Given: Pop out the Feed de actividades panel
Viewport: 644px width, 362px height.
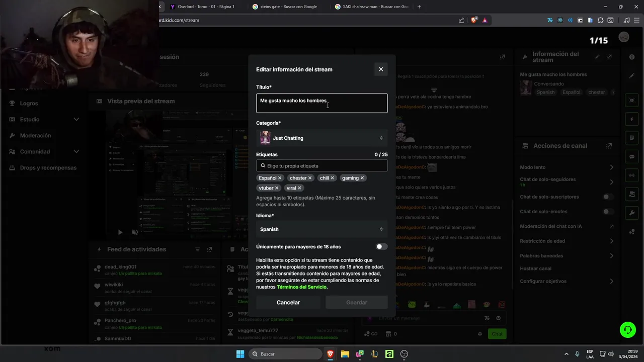Looking at the screenshot, I should point(210,249).
